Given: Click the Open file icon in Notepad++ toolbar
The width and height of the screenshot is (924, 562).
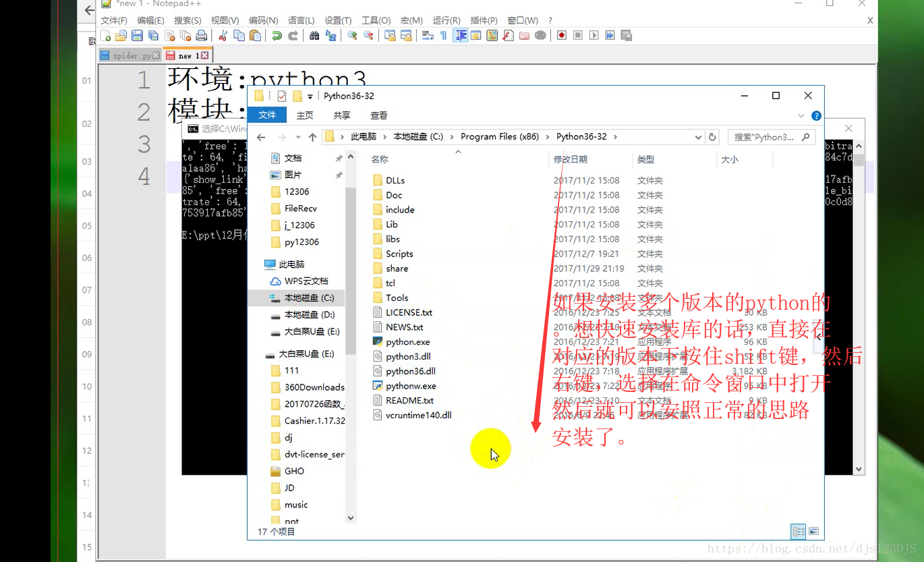Looking at the screenshot, I should point(121,36).
